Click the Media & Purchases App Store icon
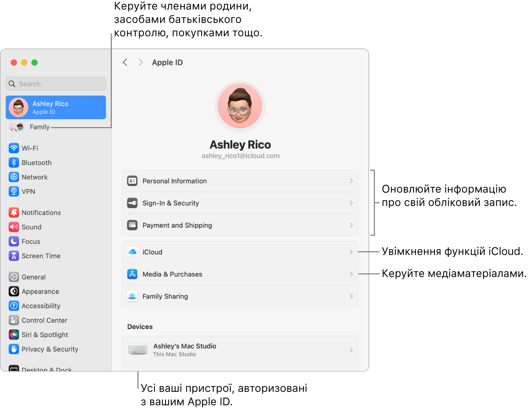532x410 pixels. click(132, 274)
